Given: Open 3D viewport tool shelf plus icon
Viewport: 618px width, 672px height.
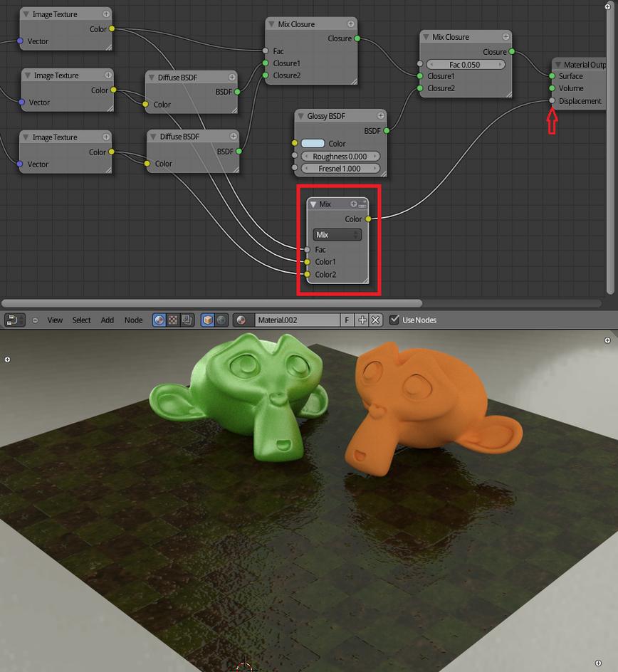Looking at the screenshot, I should click(x=7, y=359).
